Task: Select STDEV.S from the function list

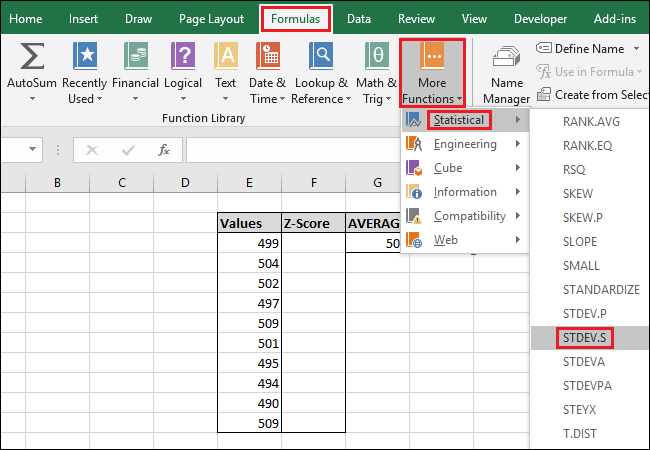Action: coord(588,338)
